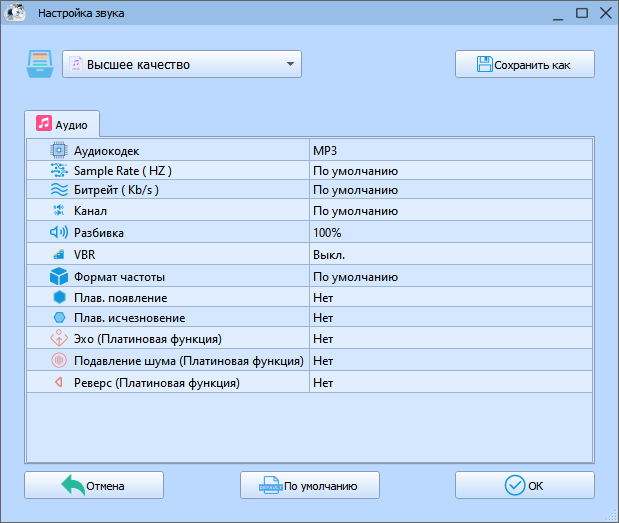Click the Реверс triangle icon
The height and width of the screenshot is (523, 619).
[x=59, y=382]
